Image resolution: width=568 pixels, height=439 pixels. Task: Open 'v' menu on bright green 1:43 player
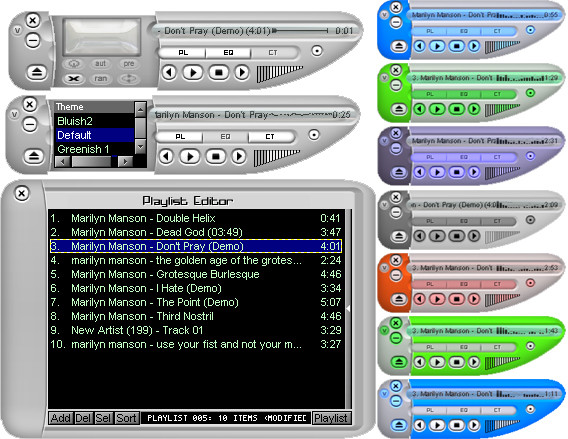[x=384, y=330]
